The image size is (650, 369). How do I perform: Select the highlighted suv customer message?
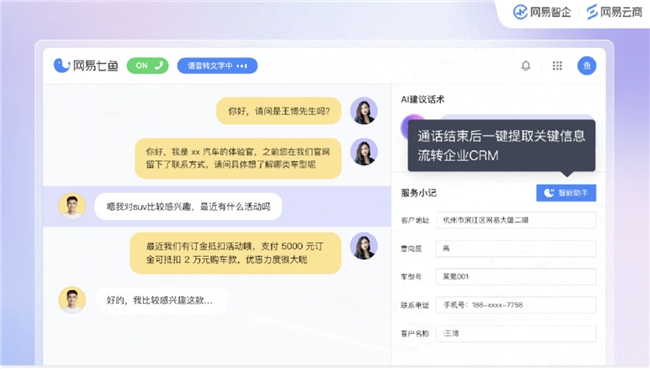pos(188,206)
